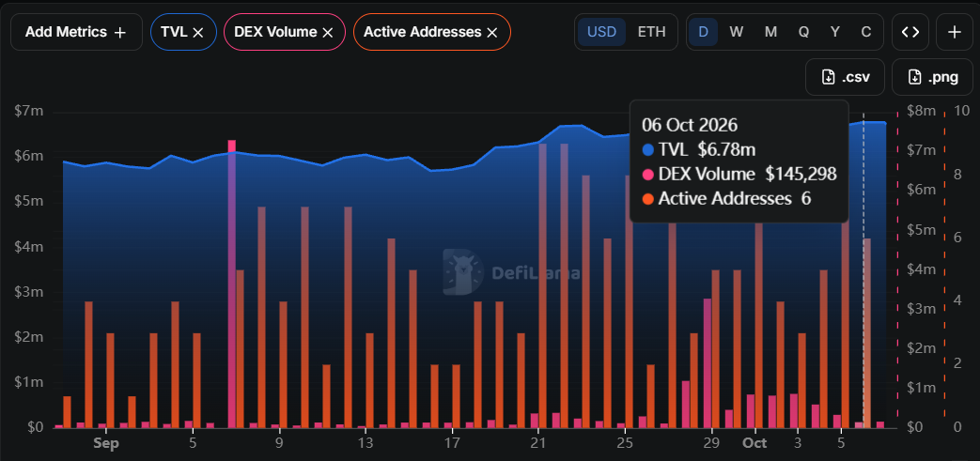Viewport: 980px width, 461px height.
Task: Remove the TVL metric chip
Action: pos(198,33)
